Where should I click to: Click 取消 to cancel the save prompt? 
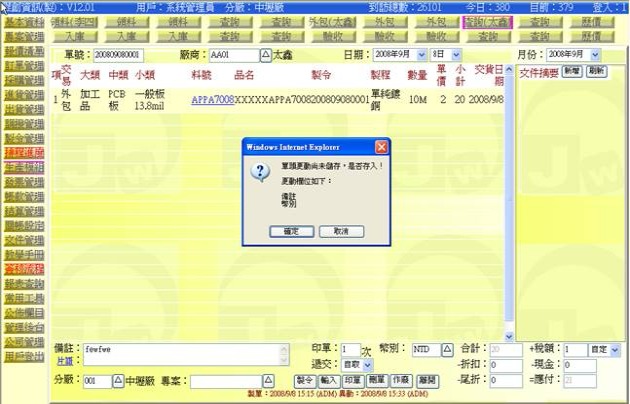pyautogui.click(x=341, y=231)
